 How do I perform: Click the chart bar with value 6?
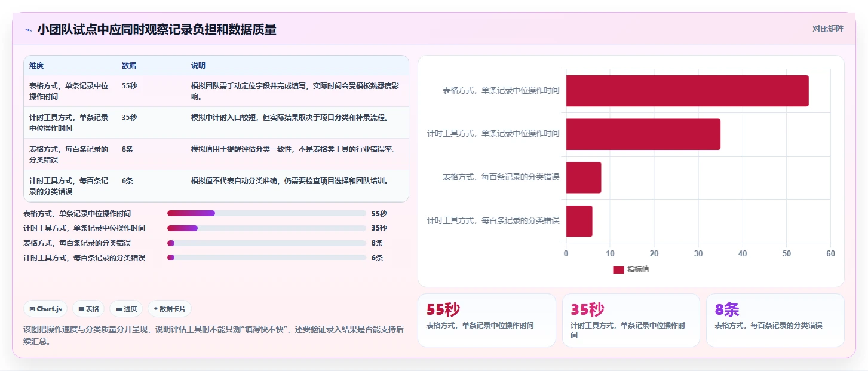pos(579,220)
